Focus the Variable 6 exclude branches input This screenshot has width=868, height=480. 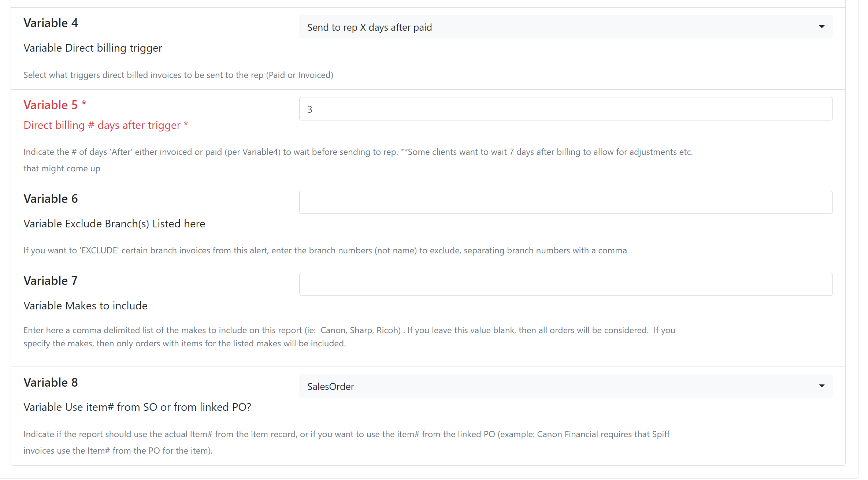pos(566,202)
